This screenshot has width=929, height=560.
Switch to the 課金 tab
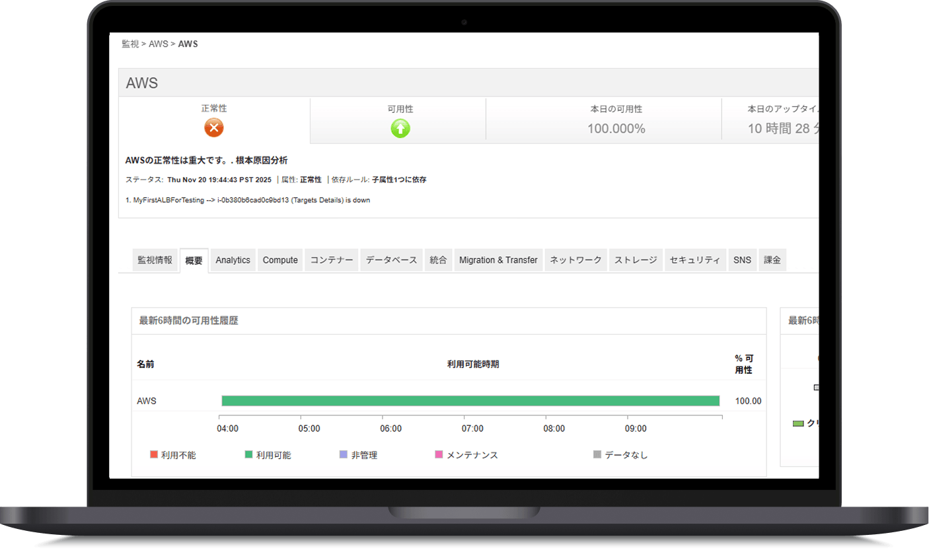tap(772, 260)
